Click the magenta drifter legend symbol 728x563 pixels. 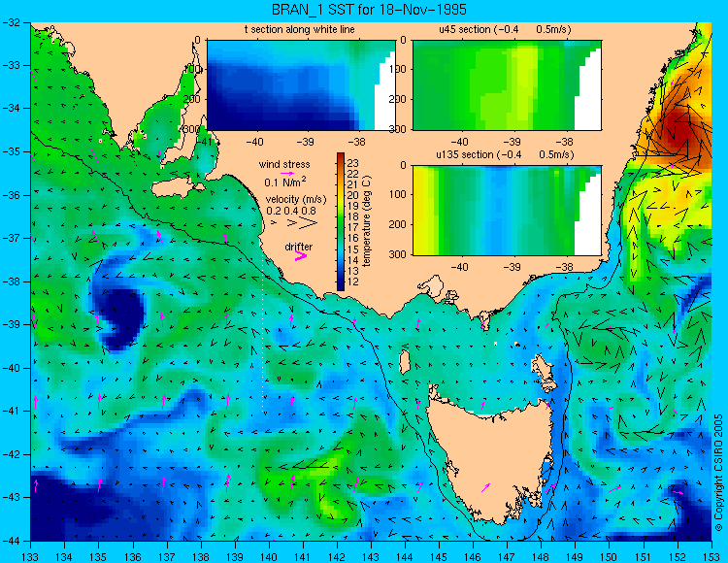[301, 255]
